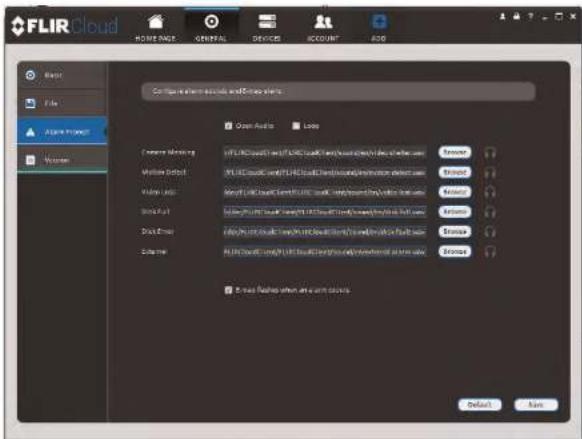Click the FLIR Cloud logo
Image resolution: width=582 pixels, height=439 pixels.
click(65, 26)
